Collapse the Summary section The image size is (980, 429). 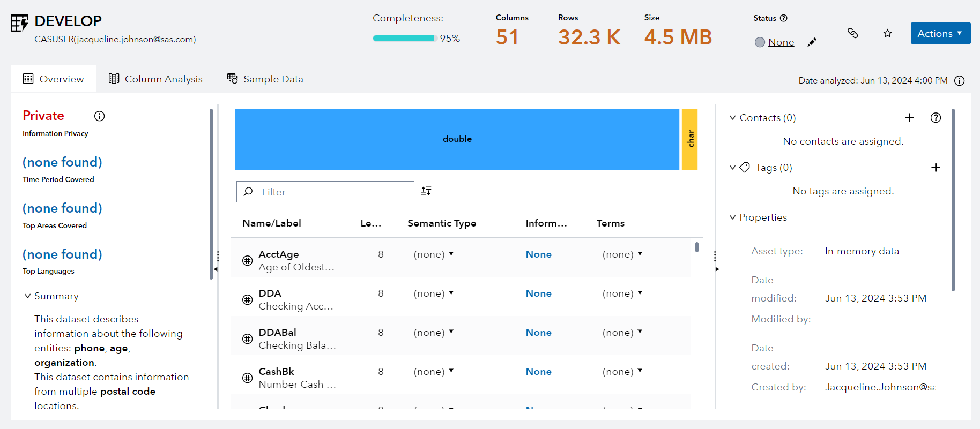[28, 296]
